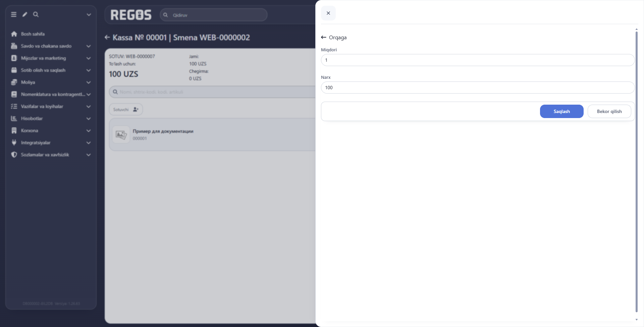Click the Nomenklatura va kontragentlar icon

click(x=14, y=94)
